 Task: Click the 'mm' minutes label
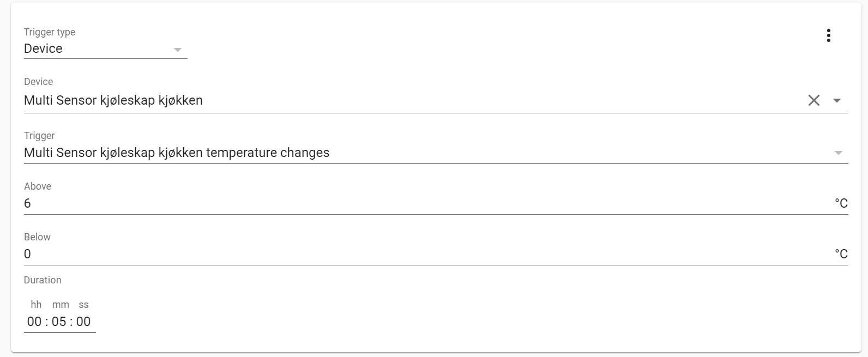(61, 305)
